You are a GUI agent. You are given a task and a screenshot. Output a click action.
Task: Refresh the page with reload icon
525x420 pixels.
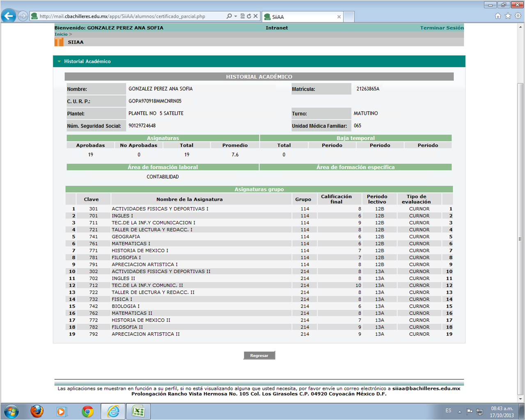[x=249, y=16]
